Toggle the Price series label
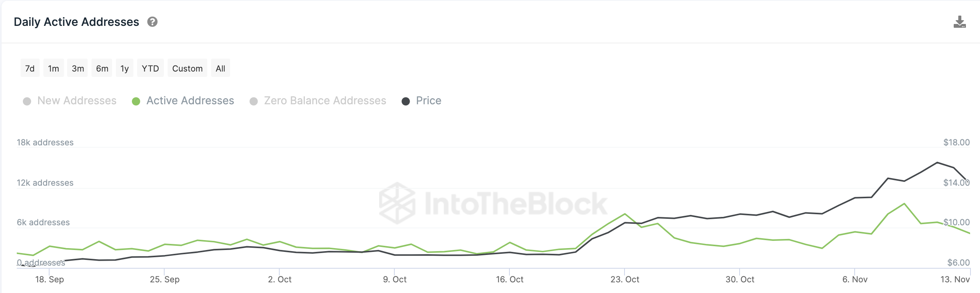Screen dimensions: 980x293 429,101
